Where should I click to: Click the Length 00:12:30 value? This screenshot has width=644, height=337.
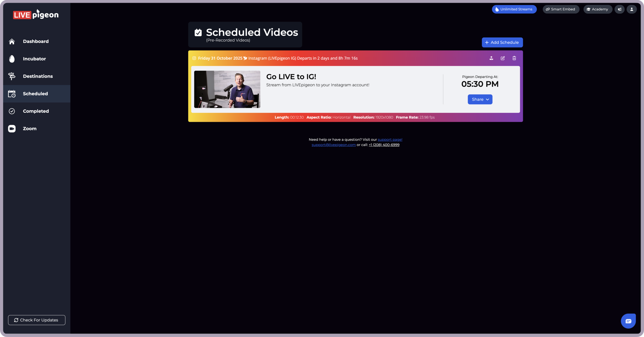297,117
